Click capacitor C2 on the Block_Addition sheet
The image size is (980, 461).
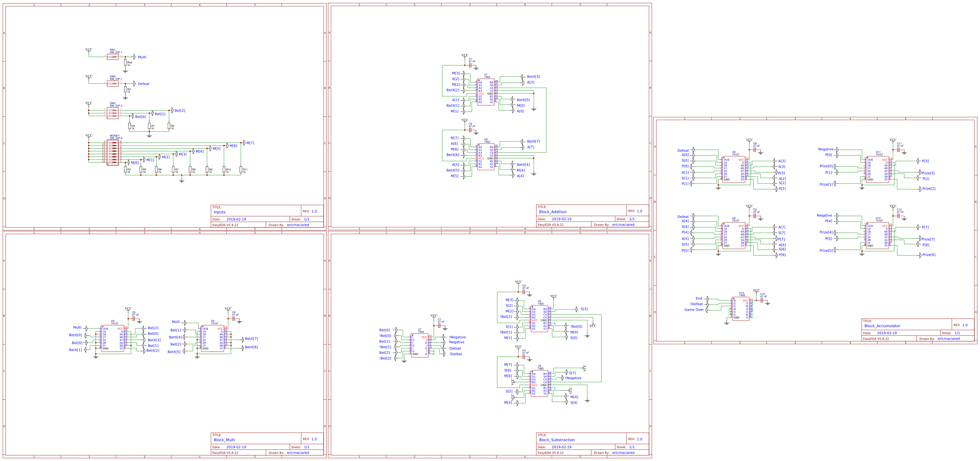coord(471,130)
